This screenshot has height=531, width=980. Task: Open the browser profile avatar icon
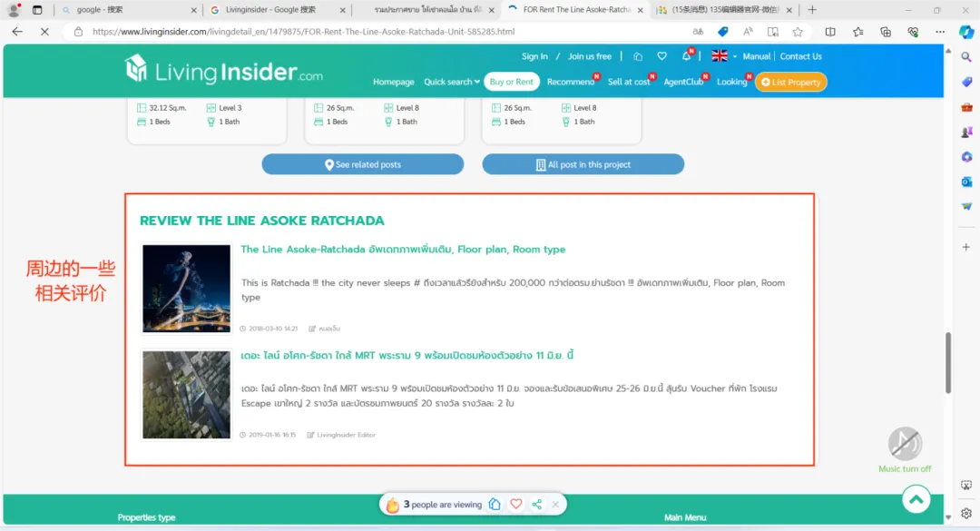[x=14, y=9]
